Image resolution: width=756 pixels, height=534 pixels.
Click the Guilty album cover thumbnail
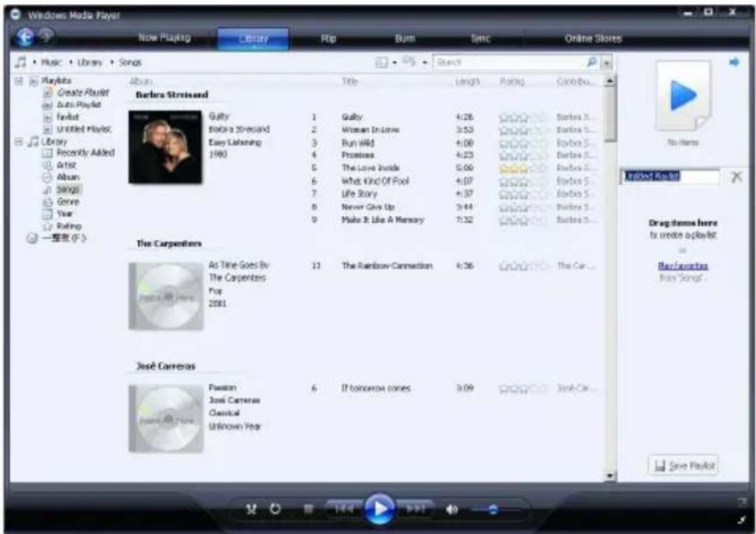[165, 147]
